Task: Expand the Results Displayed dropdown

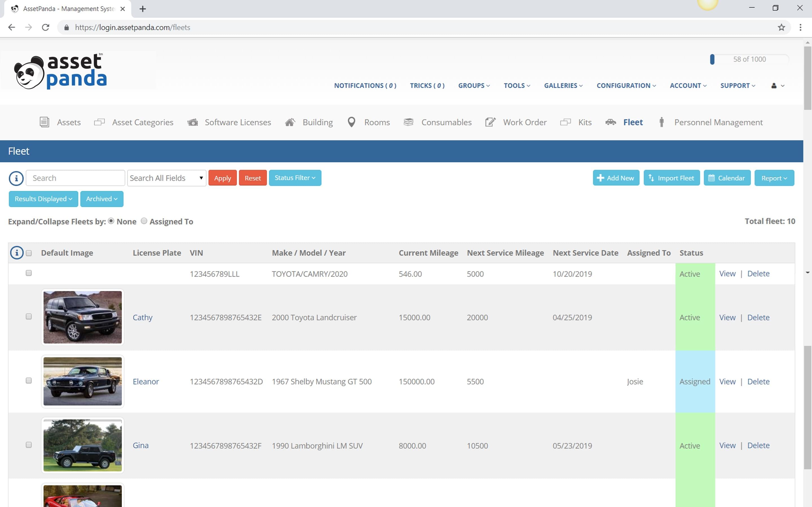Action: (43, 199)
